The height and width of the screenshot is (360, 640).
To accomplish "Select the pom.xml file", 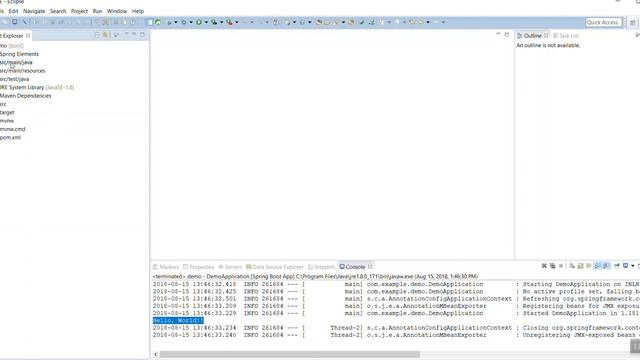I will click(x=10, y=138).
